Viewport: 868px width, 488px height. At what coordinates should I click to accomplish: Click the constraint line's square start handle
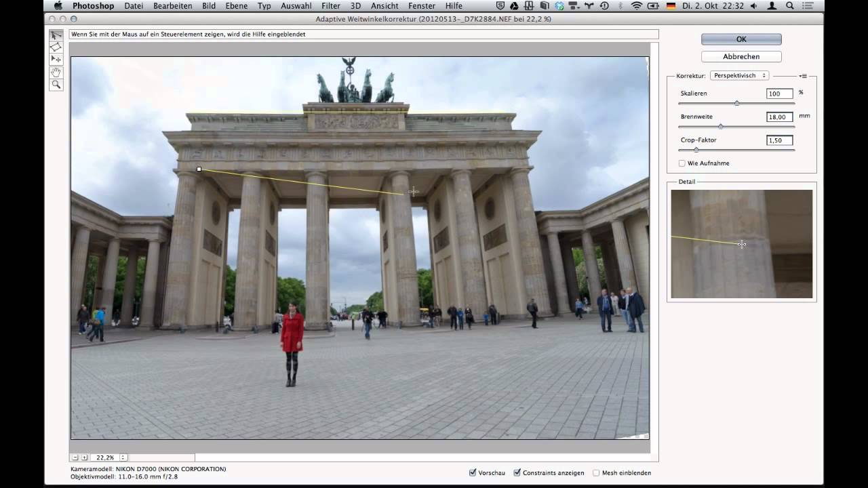pos(199,169)
